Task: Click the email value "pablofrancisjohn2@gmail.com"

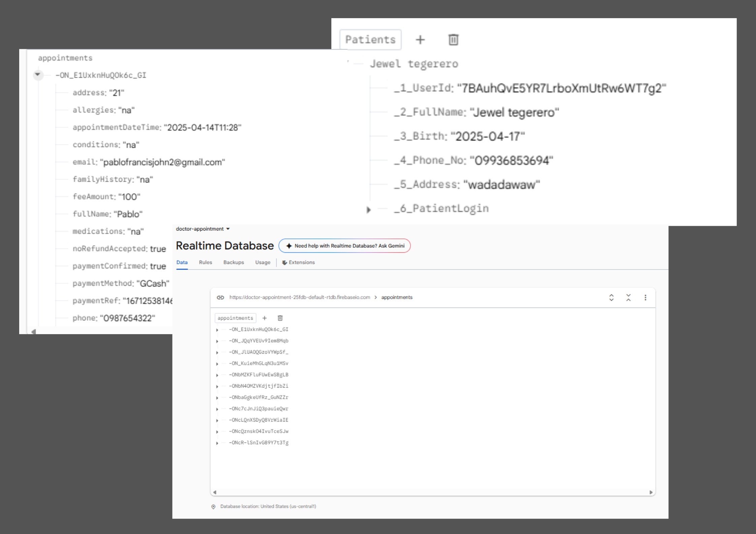Action: 162,162
